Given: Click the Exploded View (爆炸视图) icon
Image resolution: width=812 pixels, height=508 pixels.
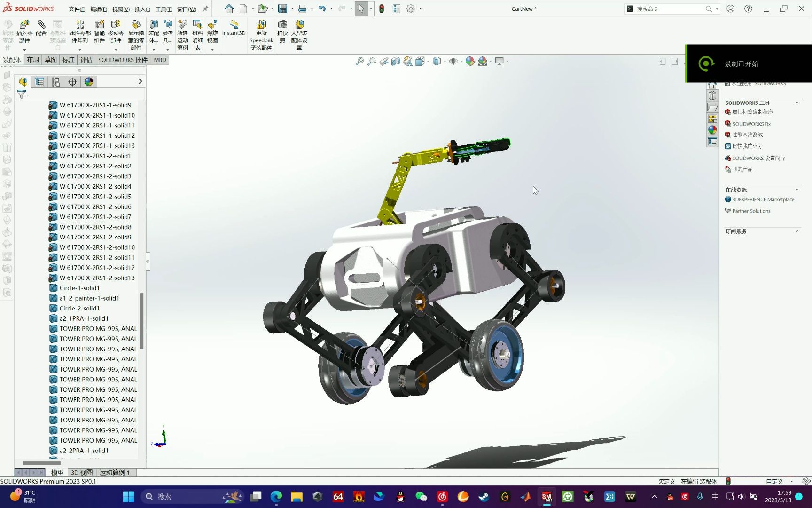Looking at the screenshot, I should coord(212,24).
